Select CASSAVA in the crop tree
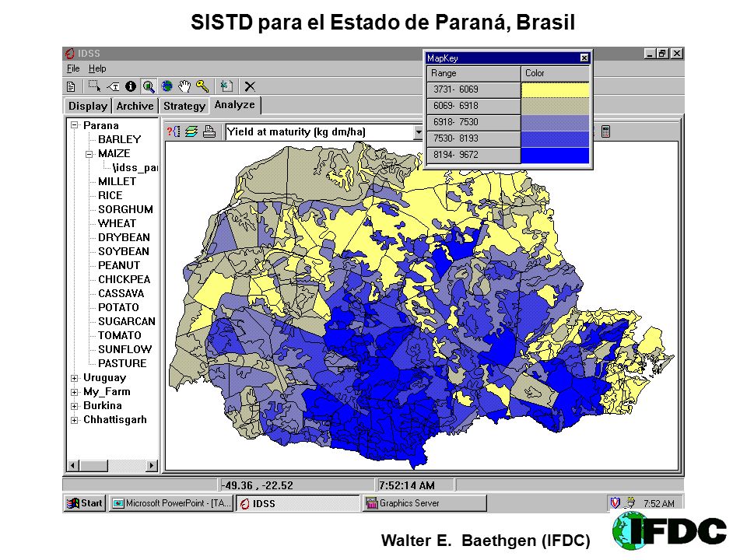 (121, 293)
